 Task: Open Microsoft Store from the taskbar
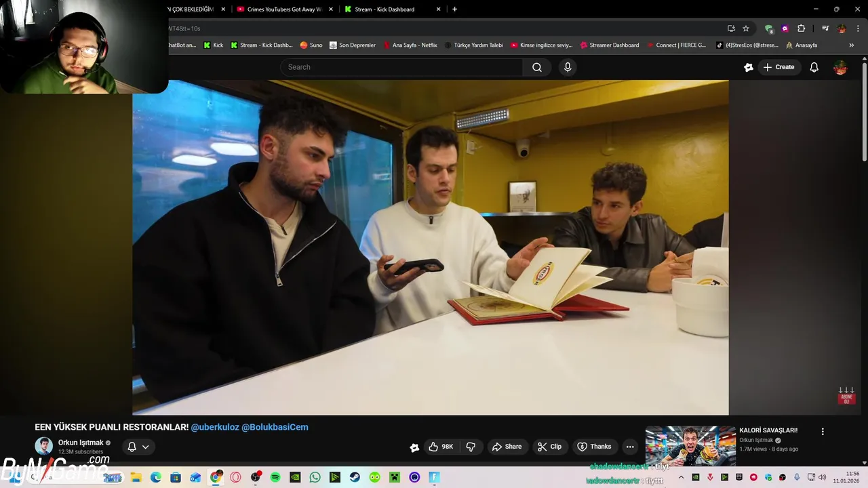pyautogui.click(x=176, y=477)
